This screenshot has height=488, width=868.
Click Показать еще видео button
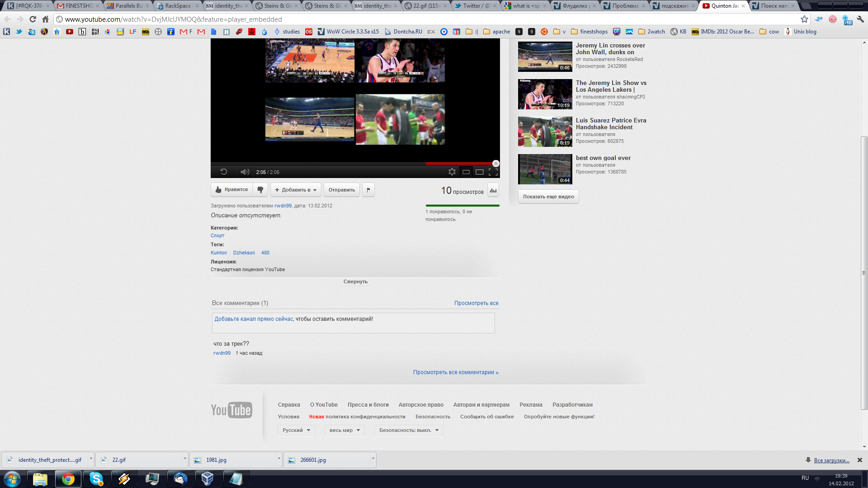click(548, 197)
